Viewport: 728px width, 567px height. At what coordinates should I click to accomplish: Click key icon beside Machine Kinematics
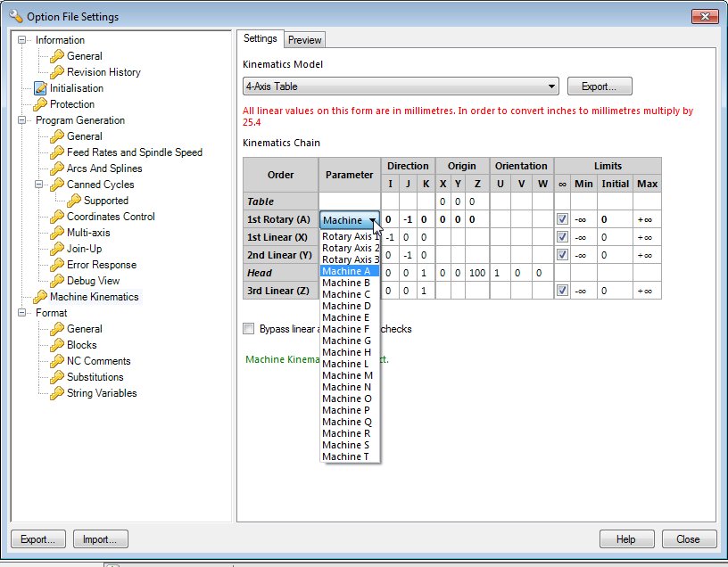pyautogui.click(x=40, y=297)
